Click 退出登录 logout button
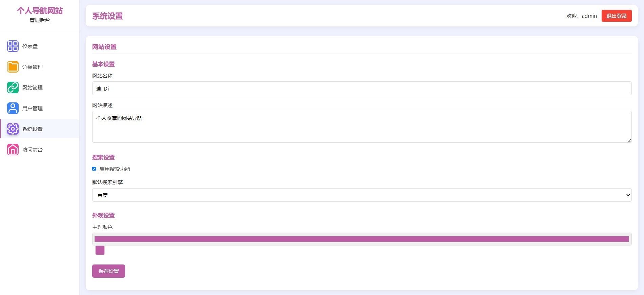The width and height of the screenshot is (644, 295). pos(616,16)
